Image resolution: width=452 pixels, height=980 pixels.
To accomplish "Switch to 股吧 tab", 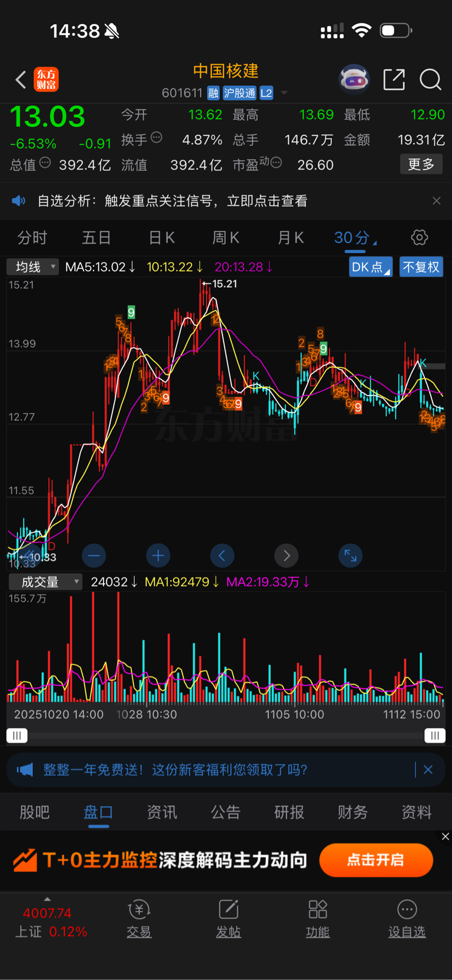I will (35, 812).
